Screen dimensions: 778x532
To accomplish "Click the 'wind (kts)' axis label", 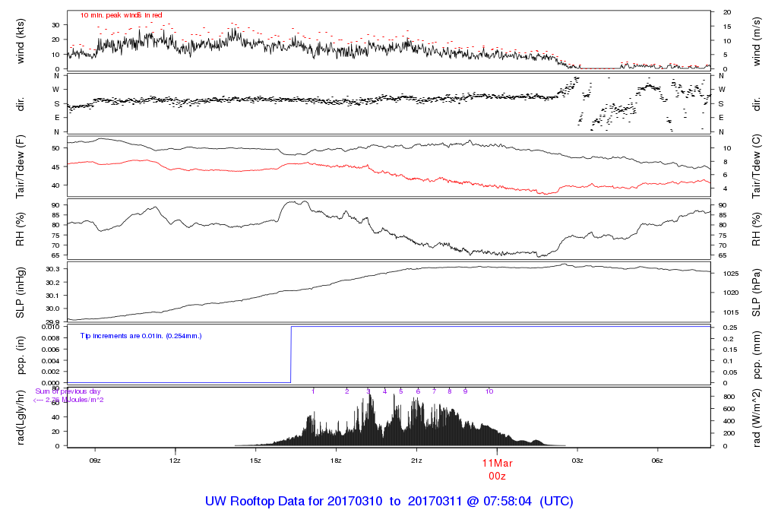I will coord(21,41).
